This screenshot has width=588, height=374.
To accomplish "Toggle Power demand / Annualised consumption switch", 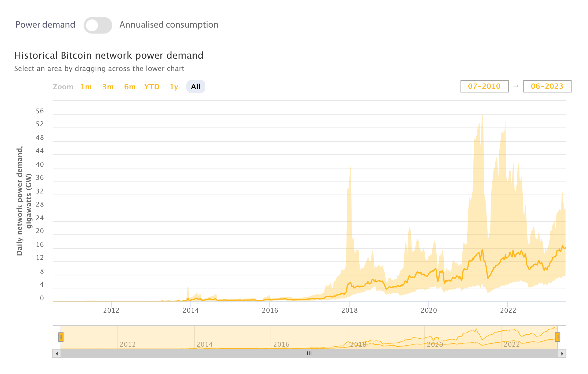I will (x=98, y=25).
